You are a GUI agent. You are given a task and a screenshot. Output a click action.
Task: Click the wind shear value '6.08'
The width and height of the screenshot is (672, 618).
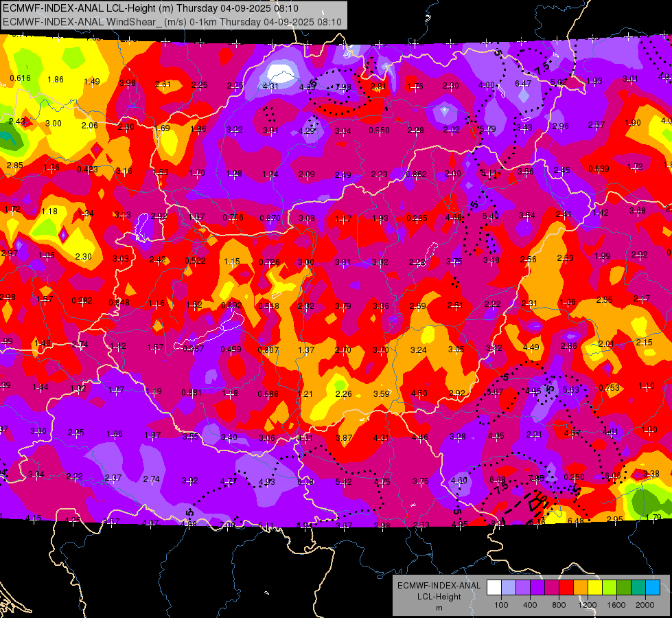(x=305, y=481)
